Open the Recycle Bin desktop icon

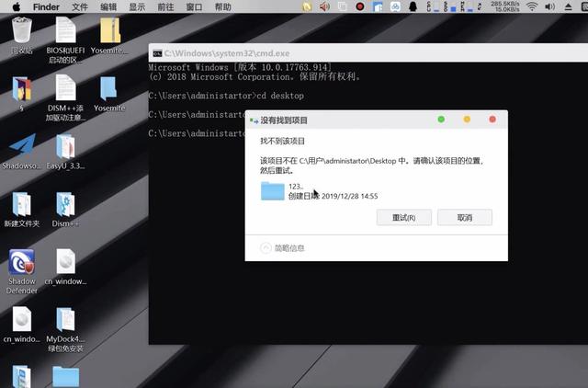(x=21, y=33)
